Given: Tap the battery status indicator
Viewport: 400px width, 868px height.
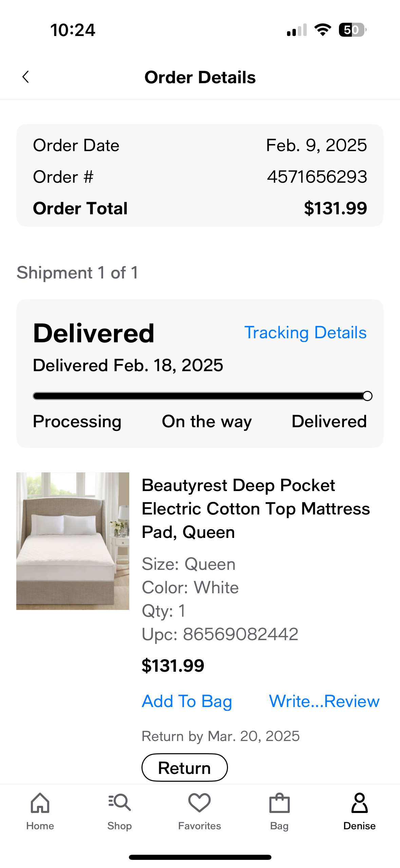Looking at the screenshot, I should click(353, 30).
